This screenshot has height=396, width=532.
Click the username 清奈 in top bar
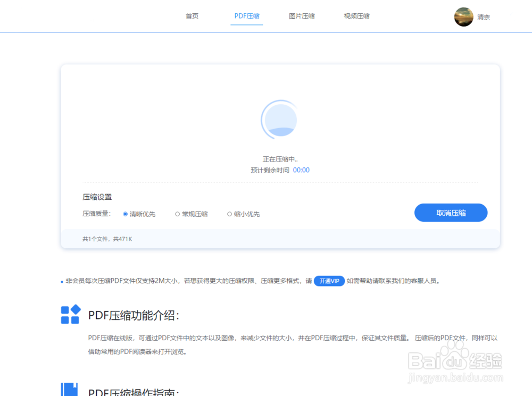(x=483, y=16)
